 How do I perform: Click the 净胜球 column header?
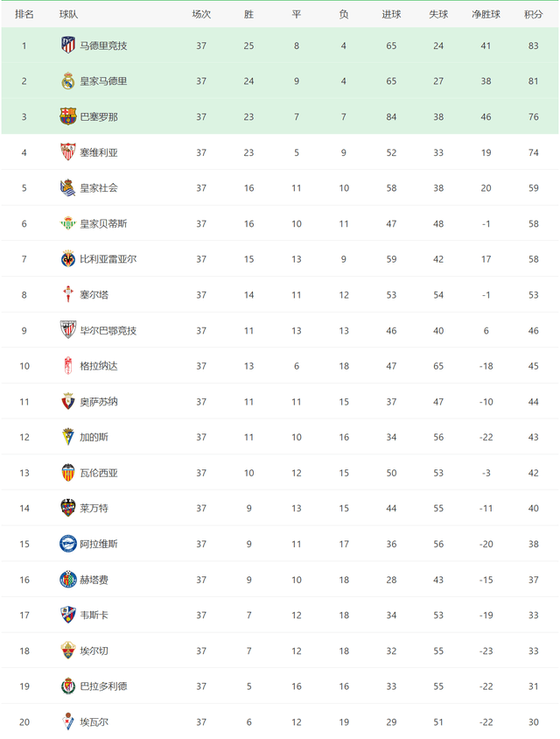point(486,15)
